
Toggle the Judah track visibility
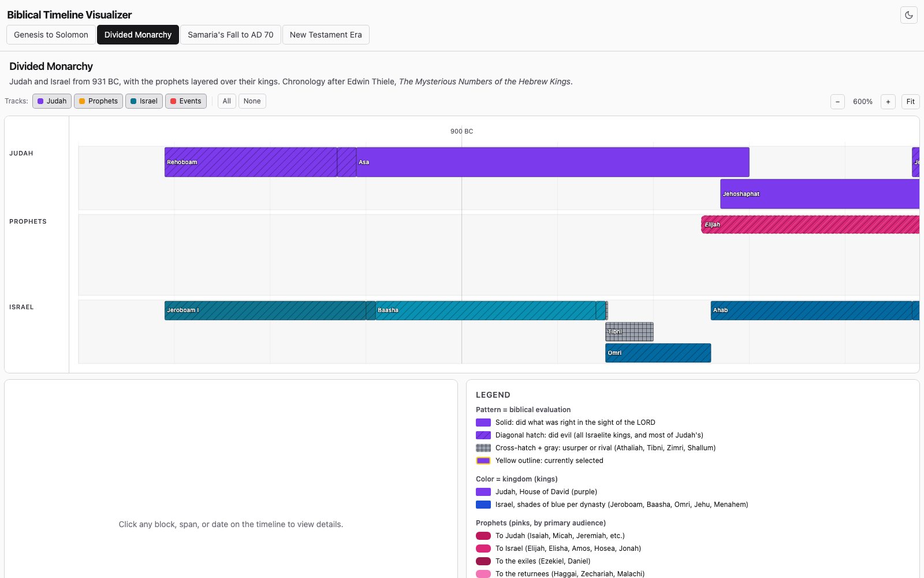click(x=52, y=101)
